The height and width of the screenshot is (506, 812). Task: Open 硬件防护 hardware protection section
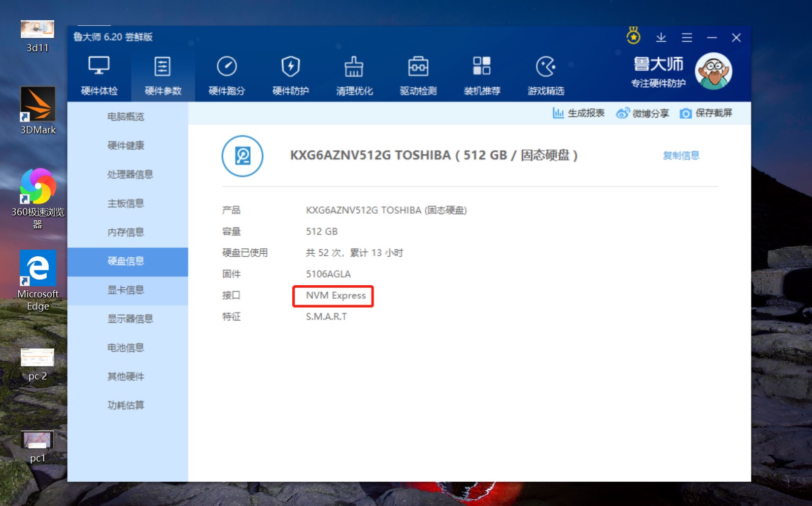[x=291, y=75]
